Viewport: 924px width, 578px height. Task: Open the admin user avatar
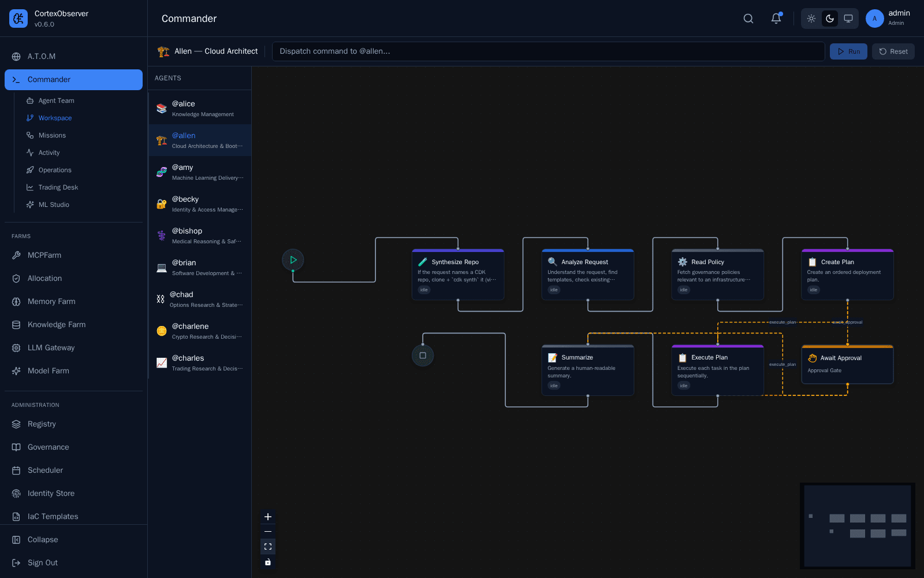tap(874, 18)
